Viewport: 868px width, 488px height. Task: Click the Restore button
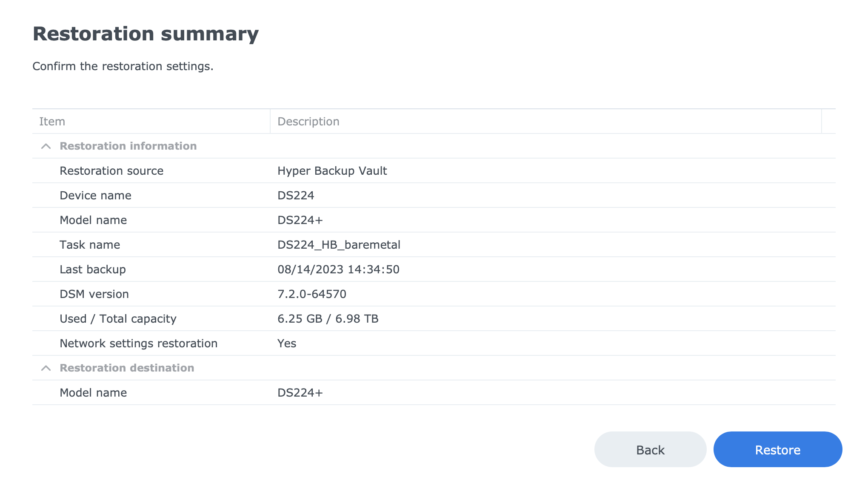click(x=778, y=449)
